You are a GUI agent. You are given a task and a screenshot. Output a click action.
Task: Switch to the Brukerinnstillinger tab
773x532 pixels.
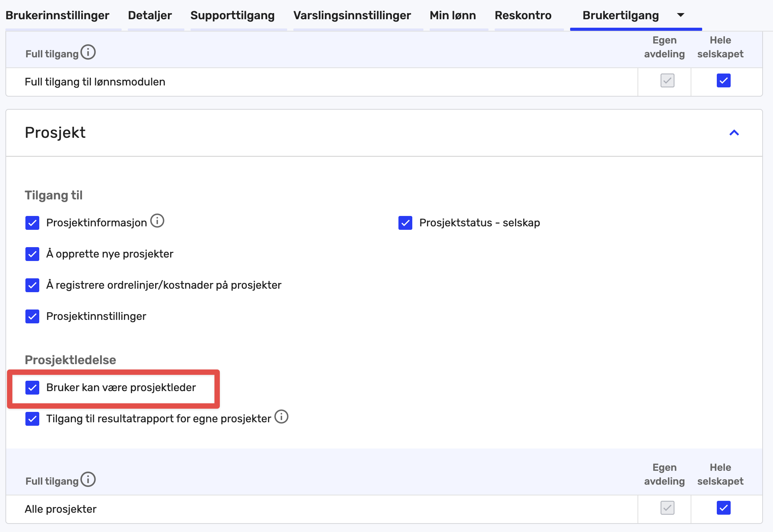coord(58,15)
